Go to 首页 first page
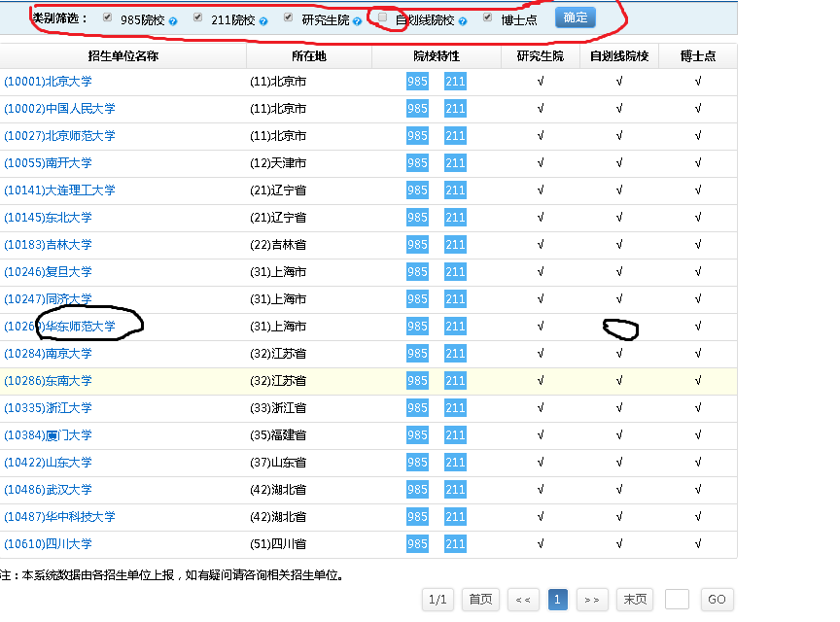 (x=480, y=600)
